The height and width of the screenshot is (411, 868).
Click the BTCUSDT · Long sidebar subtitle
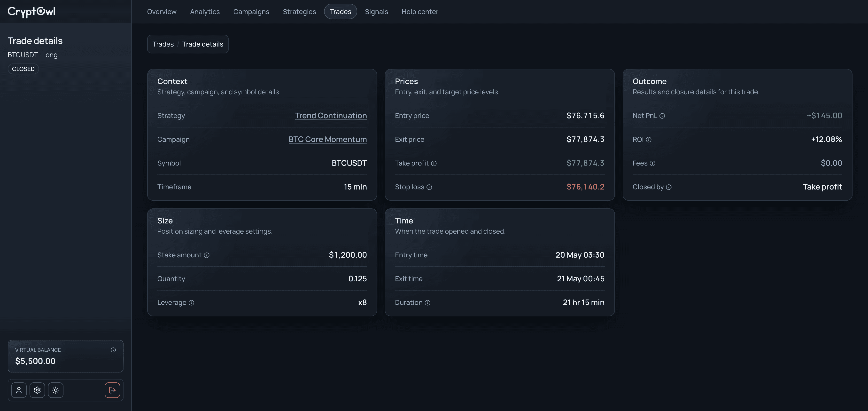click(x=33, y=55)
